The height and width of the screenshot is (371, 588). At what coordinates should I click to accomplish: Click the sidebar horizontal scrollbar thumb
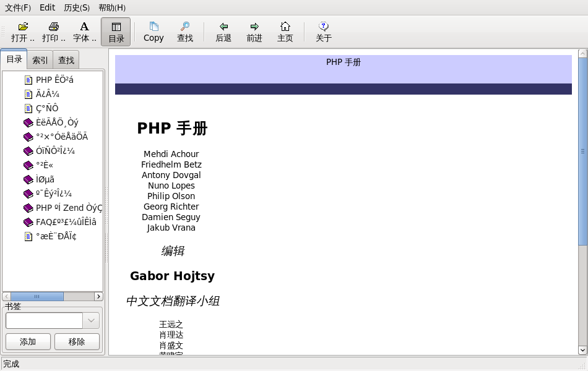[x=37, y=296]
